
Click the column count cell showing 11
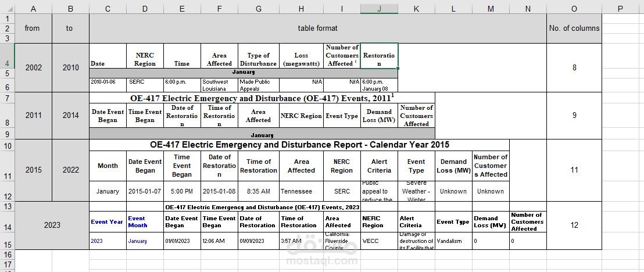tap(574, 170)
